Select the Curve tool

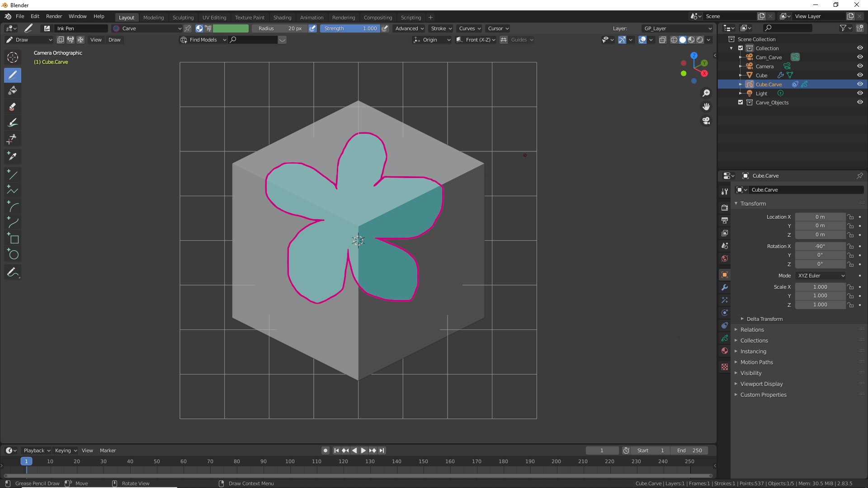point(13,222)
